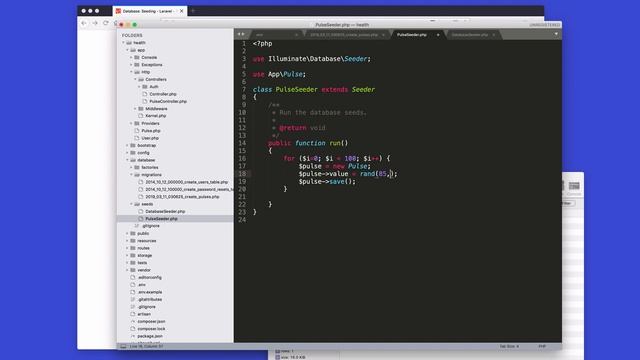The image size is (640, 360).
Task: Close the DatabaseSeeder.php editor tab
Action: pos(493,35)
